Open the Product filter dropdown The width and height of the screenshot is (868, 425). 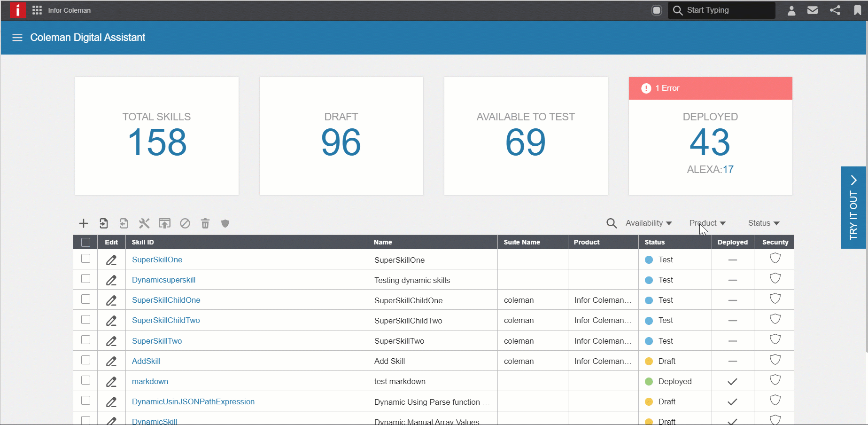pyautogui.click(x=707, y=223)
